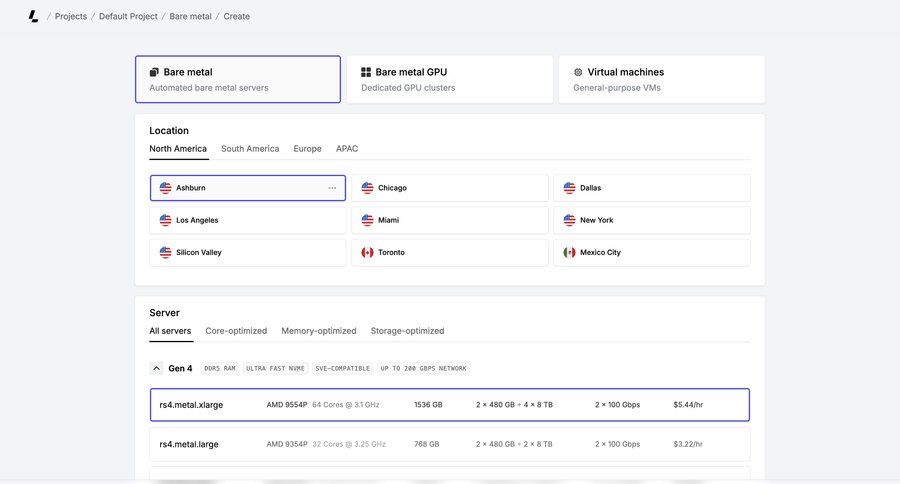Select the Bare metal GPU product card
900x484 pixels.
point(449,79)
